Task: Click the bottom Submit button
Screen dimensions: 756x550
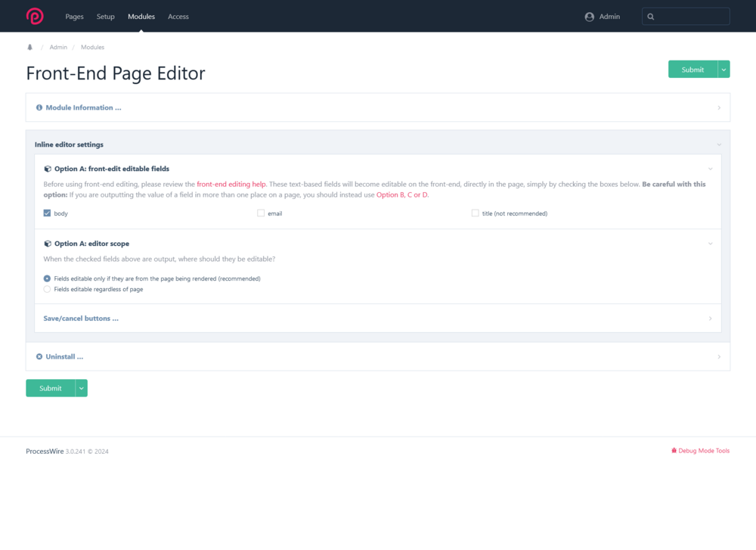Action: (x=51, y=388)
